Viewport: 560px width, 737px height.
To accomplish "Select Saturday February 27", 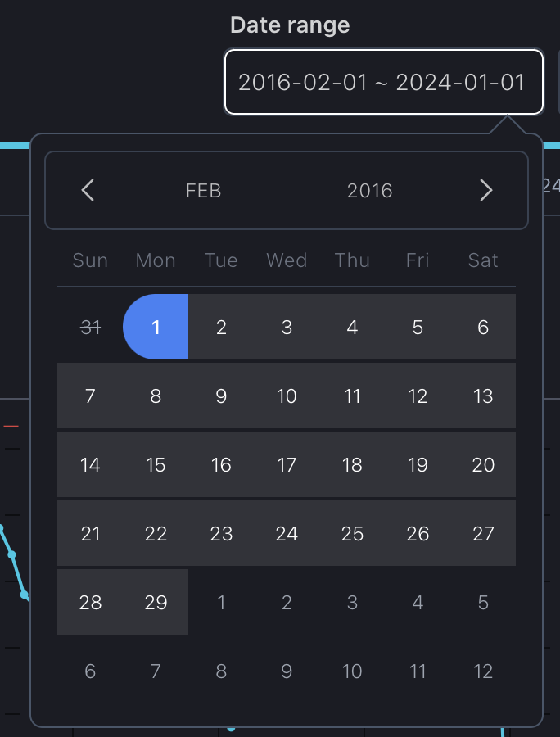I will [483, 534].
